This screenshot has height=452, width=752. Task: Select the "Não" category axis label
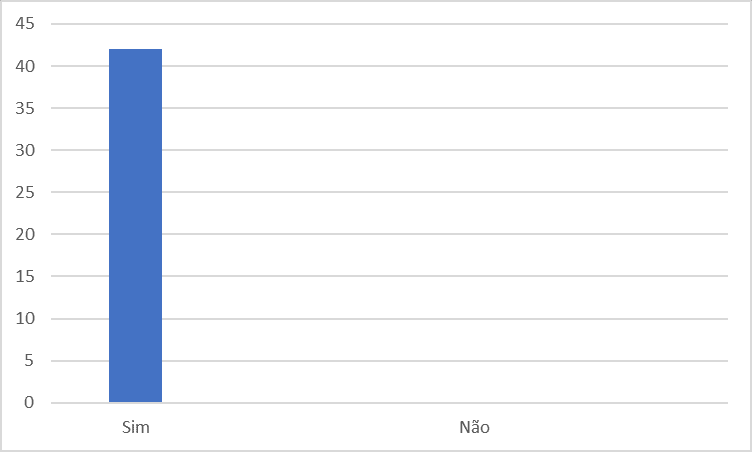474,428
